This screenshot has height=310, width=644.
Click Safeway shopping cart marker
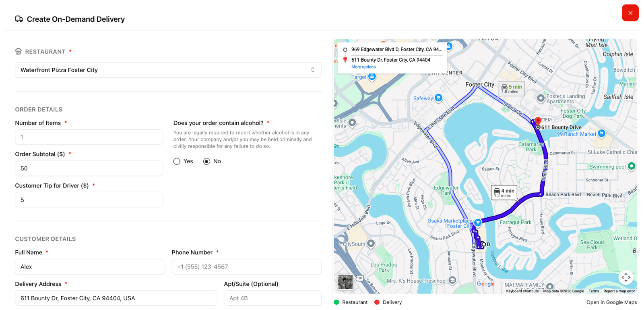(438, 98)
